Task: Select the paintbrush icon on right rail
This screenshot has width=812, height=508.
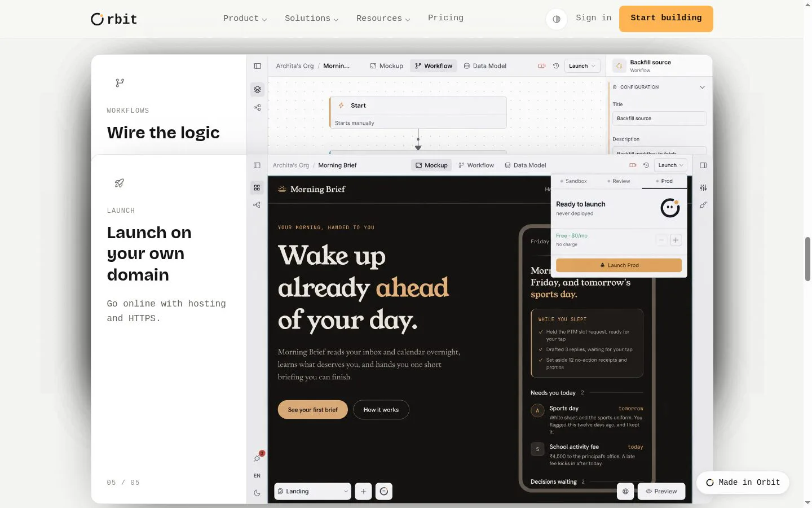Action: [x=703, y=205]
